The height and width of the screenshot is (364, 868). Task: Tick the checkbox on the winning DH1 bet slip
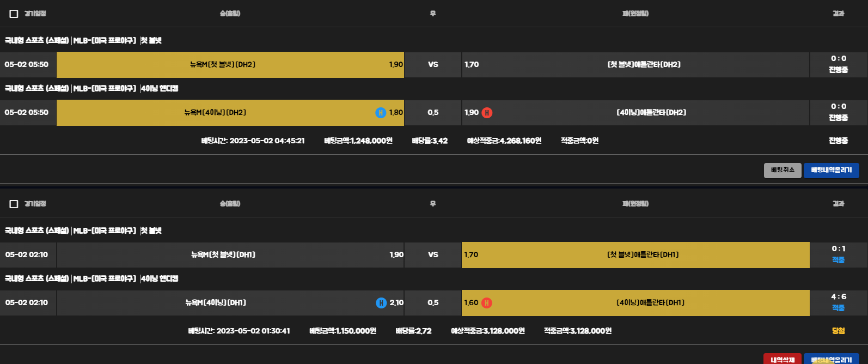click(x=14, y=204)
